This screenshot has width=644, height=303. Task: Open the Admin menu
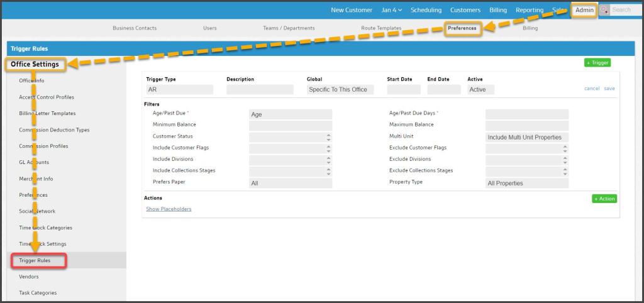pos(584,10)
